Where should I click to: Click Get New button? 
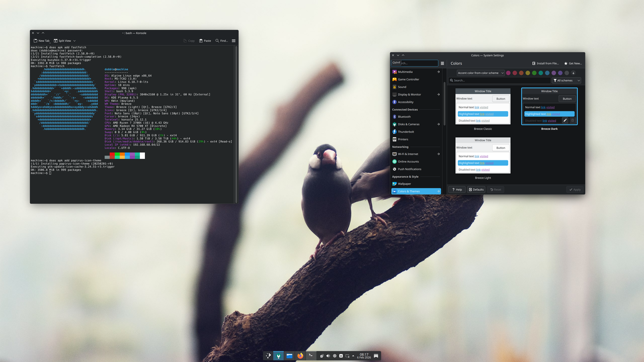[x=573, y=63]
